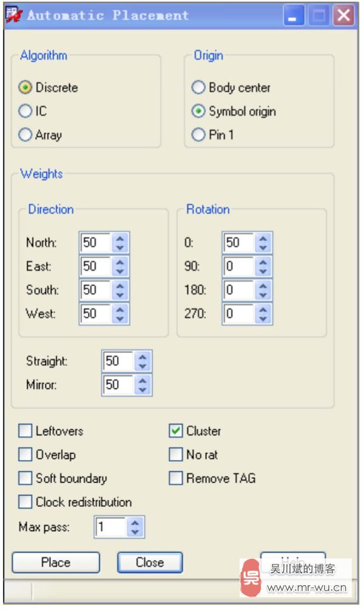364x610 pixels.
Task: Select Pin 1 as origin
Action: pyautogui.click(x=198, y=135)
